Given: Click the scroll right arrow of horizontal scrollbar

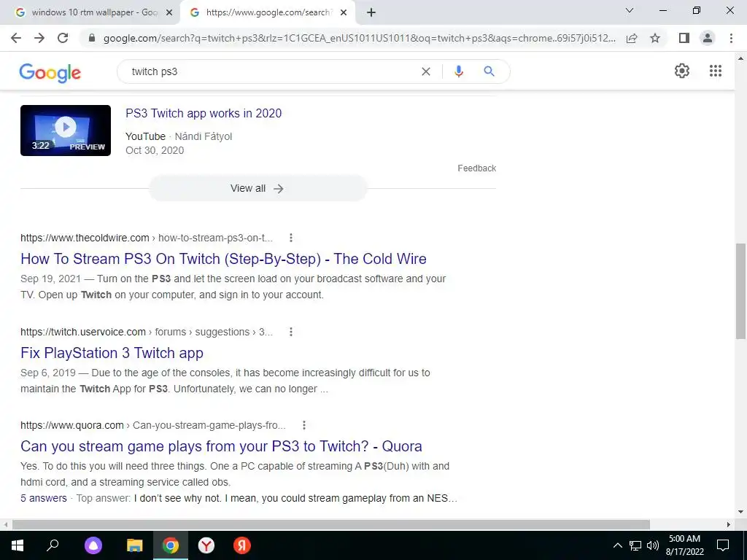Looking at the screenshot, I should pos(729,525).
